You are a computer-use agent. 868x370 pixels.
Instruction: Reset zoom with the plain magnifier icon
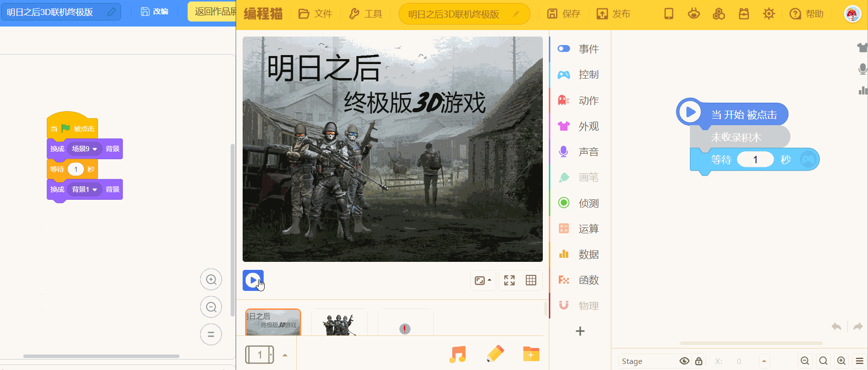click(x=823, y=361)
